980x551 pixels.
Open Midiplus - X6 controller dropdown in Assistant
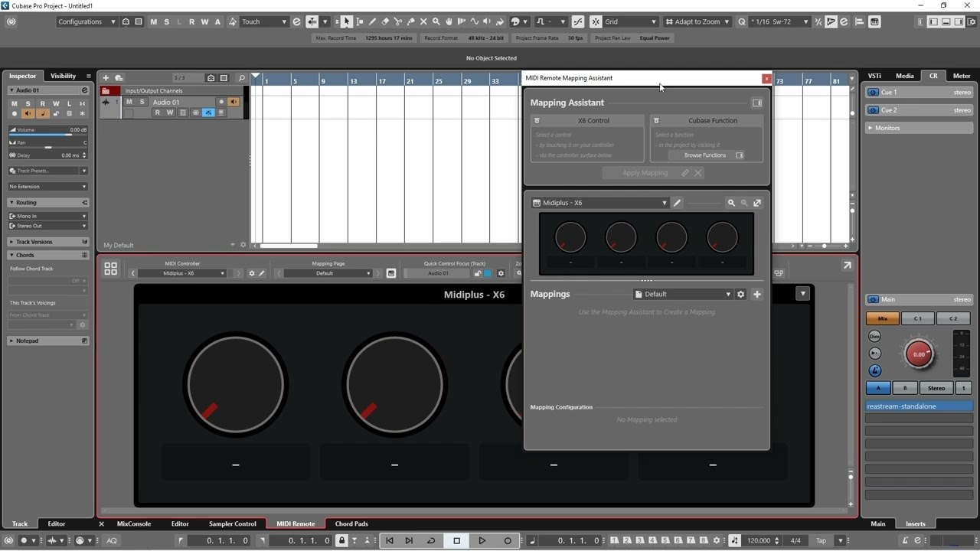point(599,203)
